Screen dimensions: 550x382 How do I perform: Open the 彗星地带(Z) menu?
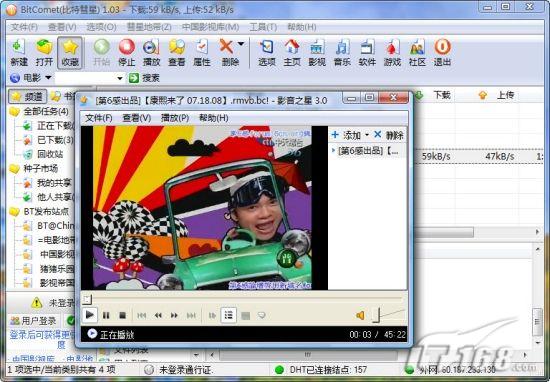(149, 27)
